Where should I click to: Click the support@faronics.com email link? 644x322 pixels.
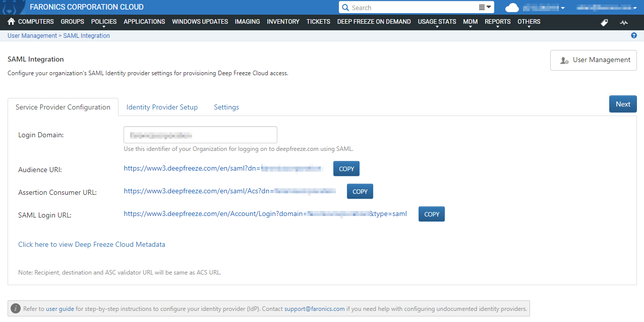(315, 308)
